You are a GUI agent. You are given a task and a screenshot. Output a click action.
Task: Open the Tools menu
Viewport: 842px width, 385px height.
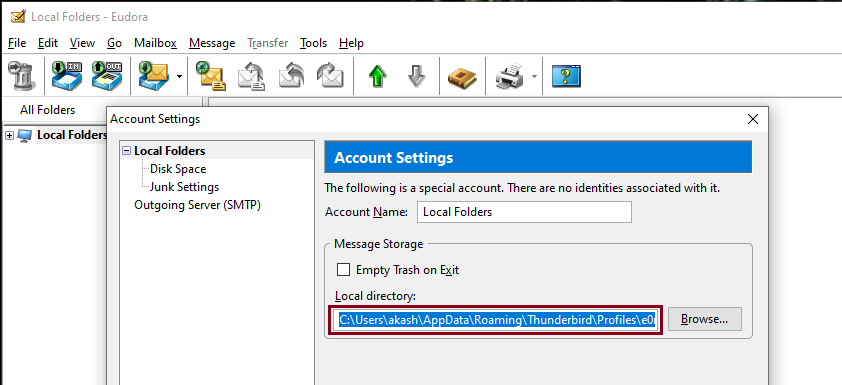[x=314, y=43]
